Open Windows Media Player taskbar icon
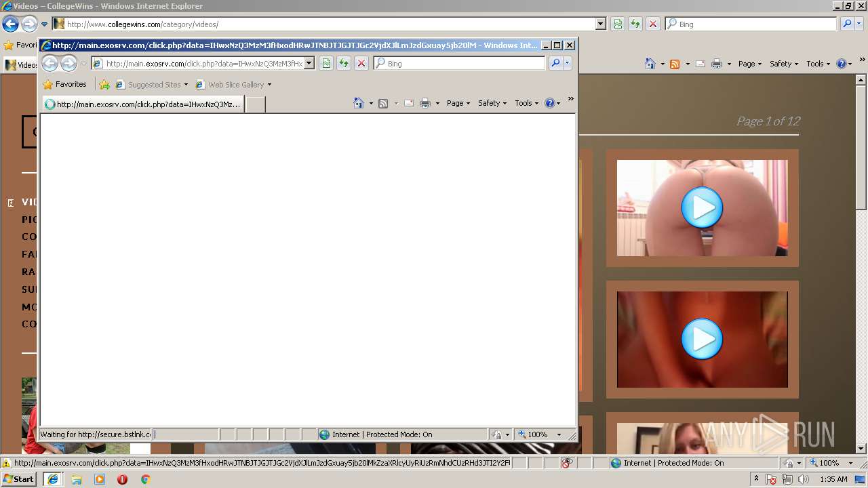The width and height of the screenshot is (868, 488). click(x=100, y=479)
